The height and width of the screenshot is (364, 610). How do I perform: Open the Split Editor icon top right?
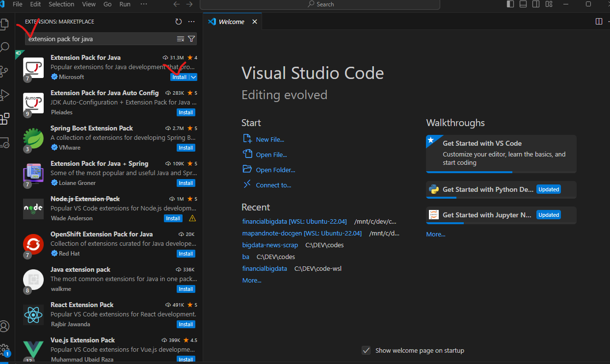pyautogui.click(x=599, y=21)
